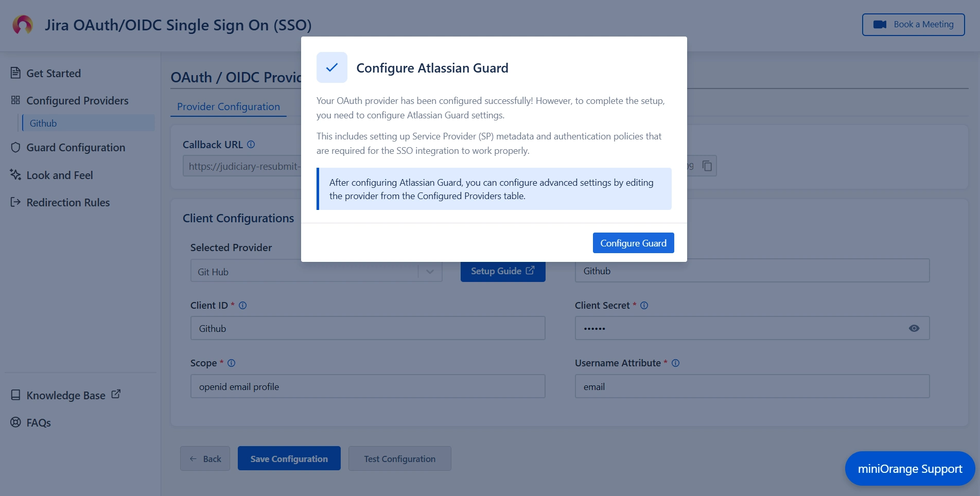Open the Selected Provider Git Hub dropdown
The height and width of the screenshot is (496, 980).
[x=316, y=271]
